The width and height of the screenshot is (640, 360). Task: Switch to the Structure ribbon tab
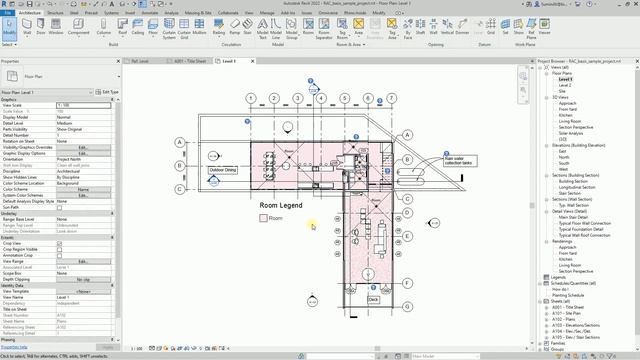click(55, 13)
